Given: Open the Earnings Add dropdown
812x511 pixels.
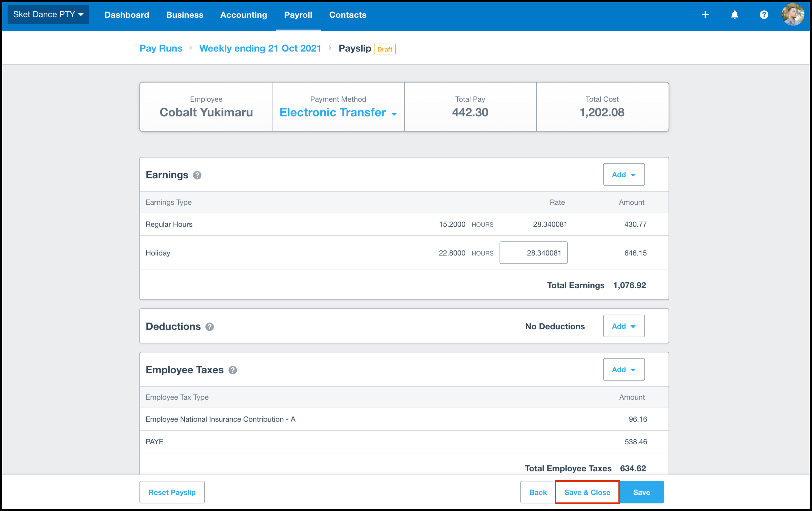Looking at the screenshot, I should [624, 175].
